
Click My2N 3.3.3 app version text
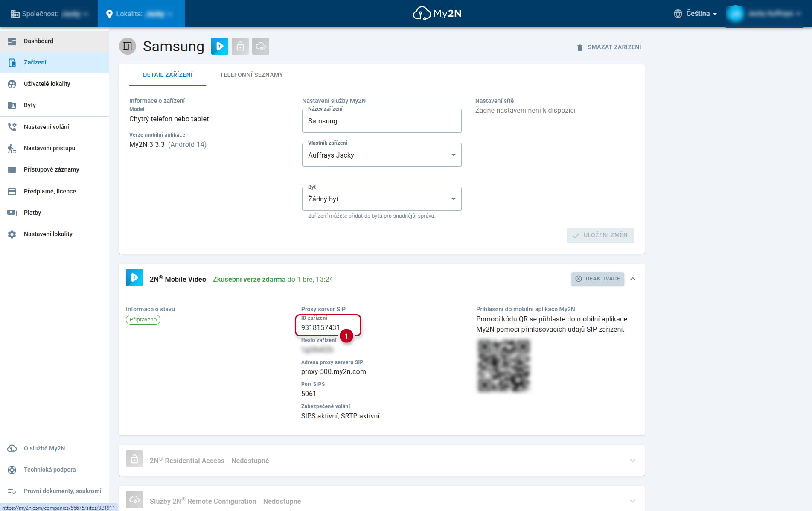click(x=147, y=144)
